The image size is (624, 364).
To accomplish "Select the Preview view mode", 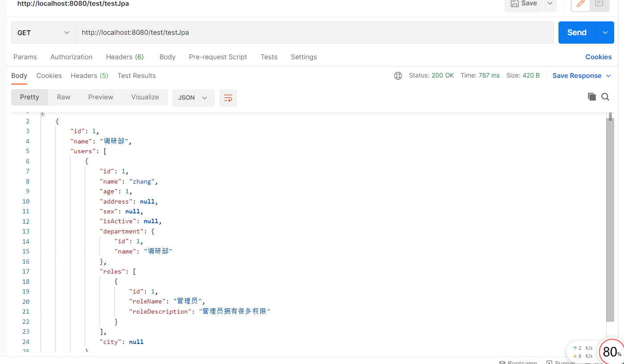I will pyautogui.click(x=101, y=97).
